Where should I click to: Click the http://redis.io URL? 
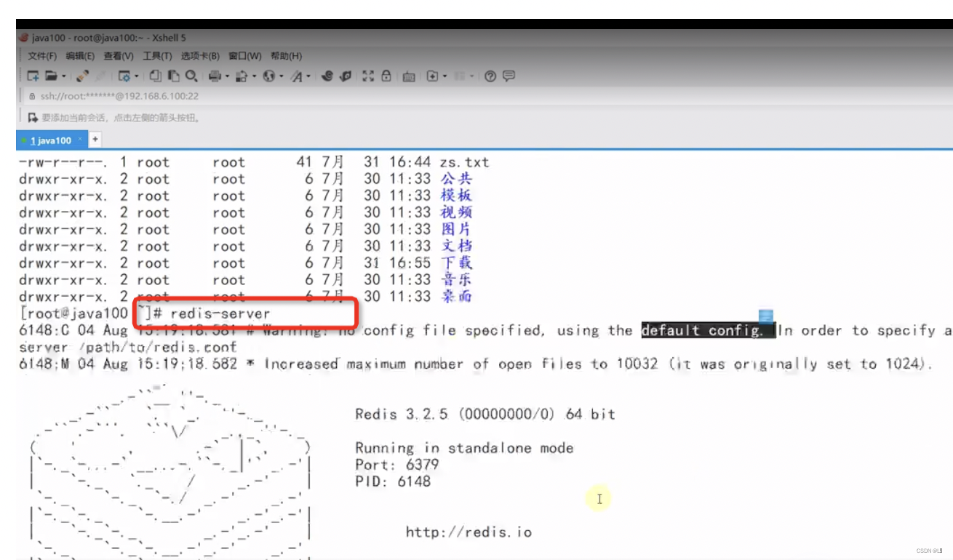[468, 532]
